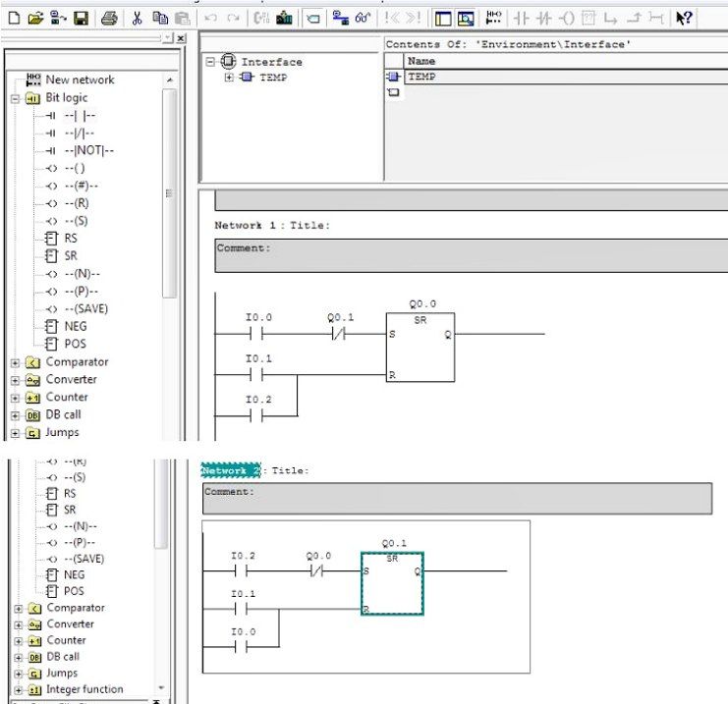Insert a normally open contact from the toolbar
The height and width of the screenshot is (704, 728).
[523, 18]
